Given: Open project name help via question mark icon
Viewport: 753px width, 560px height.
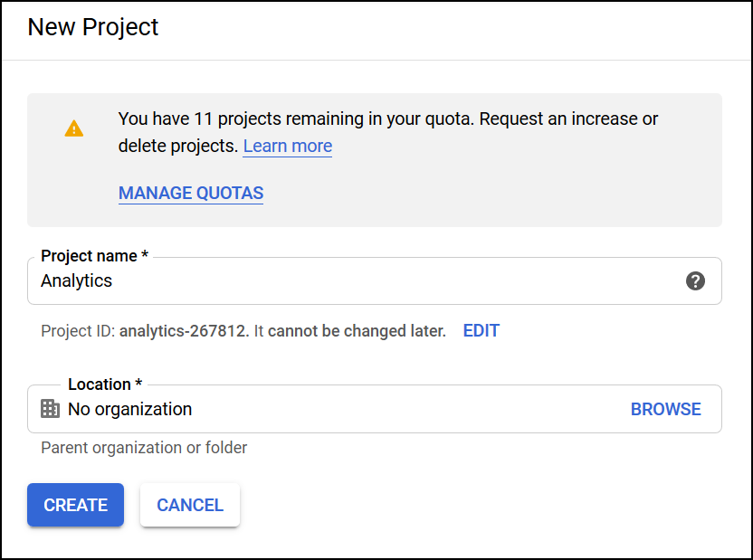Looking at the screenshot, I should tap(695, 280).
